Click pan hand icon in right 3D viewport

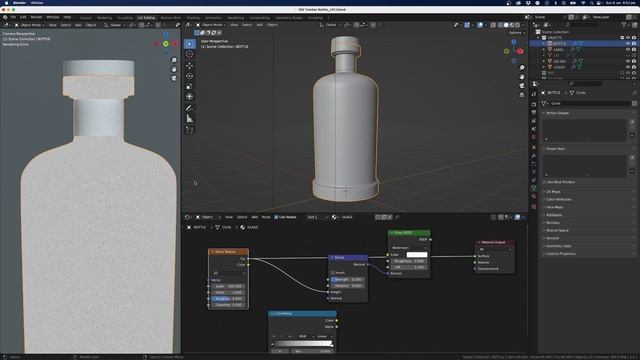[522, 77]
